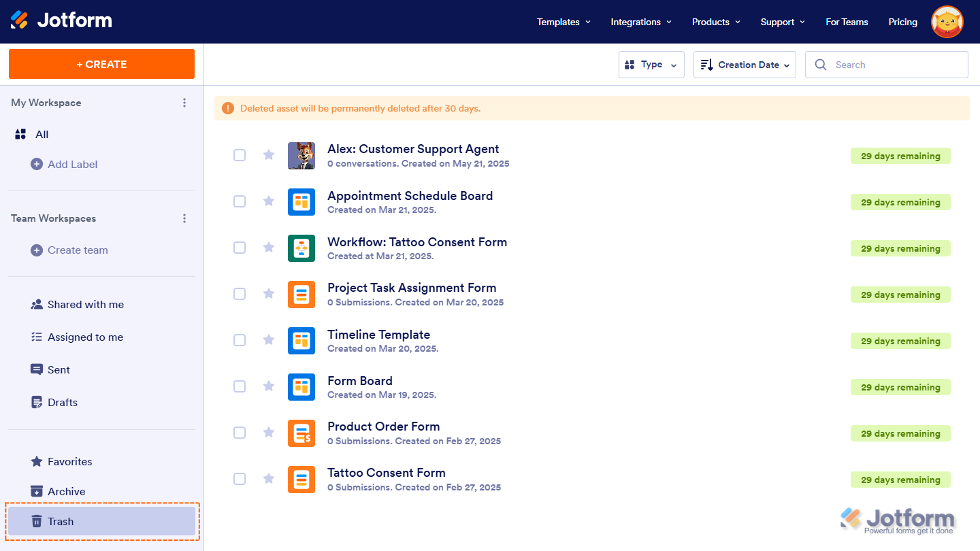Image resolution: width=980 pixels, height=551 pixels.
Task: Go to the Pricing page
Action: coord(903,22)
